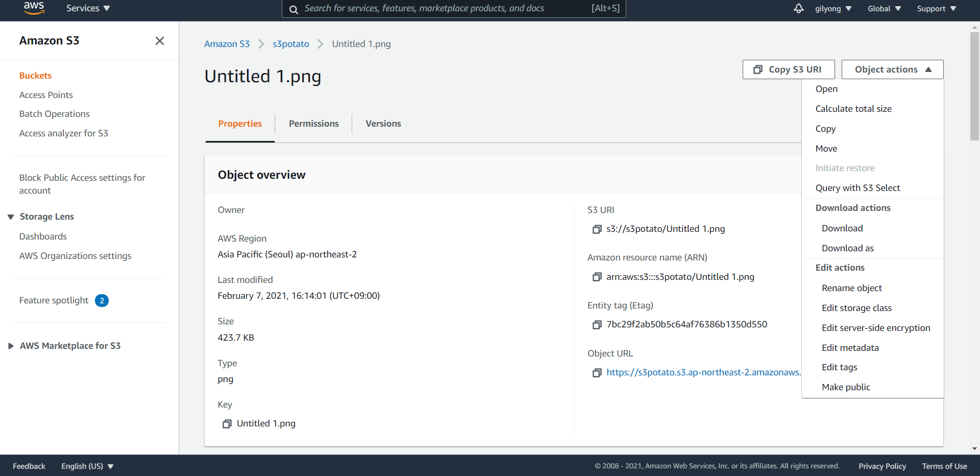Copy the S3 URI using its copy icon

(x=597, y=229)
